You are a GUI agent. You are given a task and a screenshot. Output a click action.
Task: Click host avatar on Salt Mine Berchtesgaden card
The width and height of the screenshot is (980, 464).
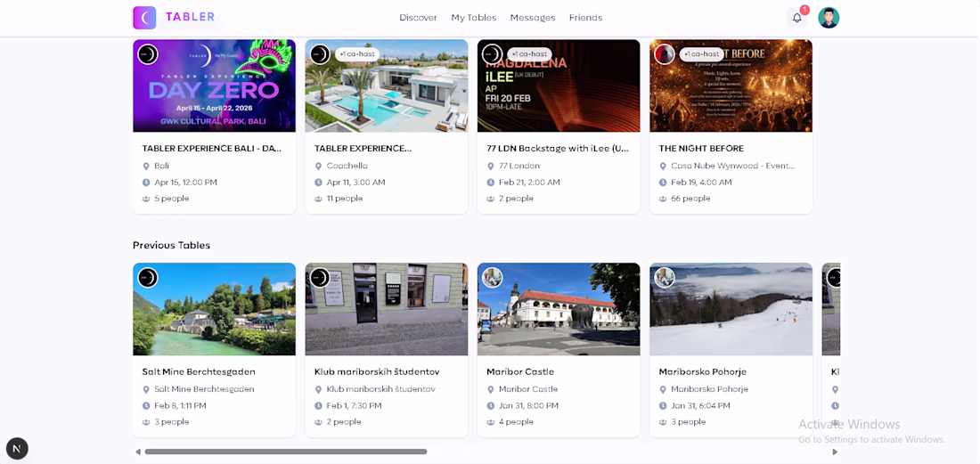coord(148,277)
